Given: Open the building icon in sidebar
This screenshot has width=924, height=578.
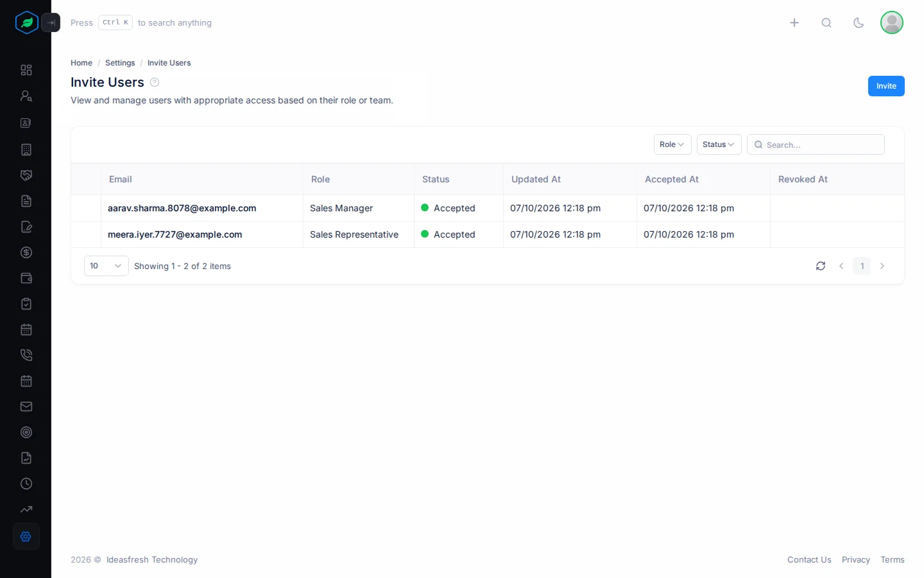Looking at the screenshot, I should tap(26, 150).
